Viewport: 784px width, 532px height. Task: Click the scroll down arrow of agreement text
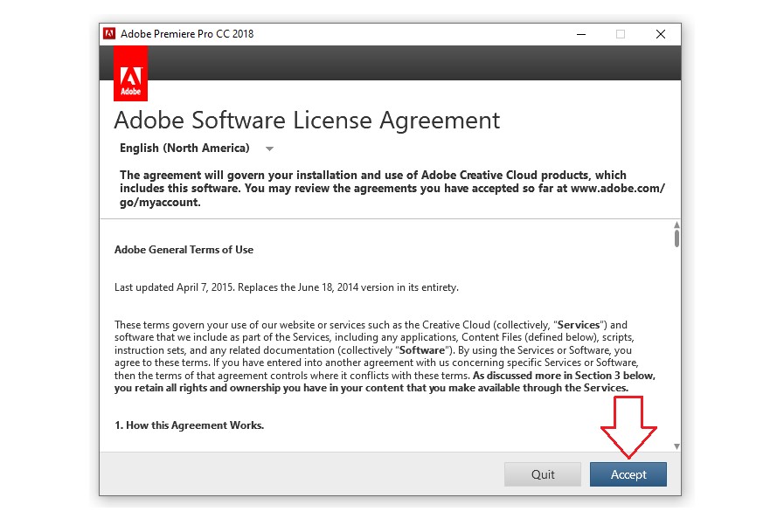click(x=676, y=446)
